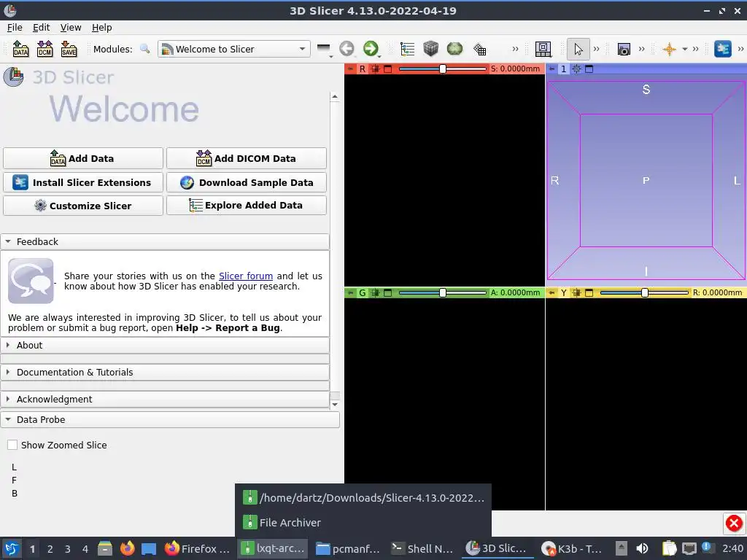The image size is (747, 560).
Task: Open the Data module hierarchy icon
Action: click(x=407, y=49)
